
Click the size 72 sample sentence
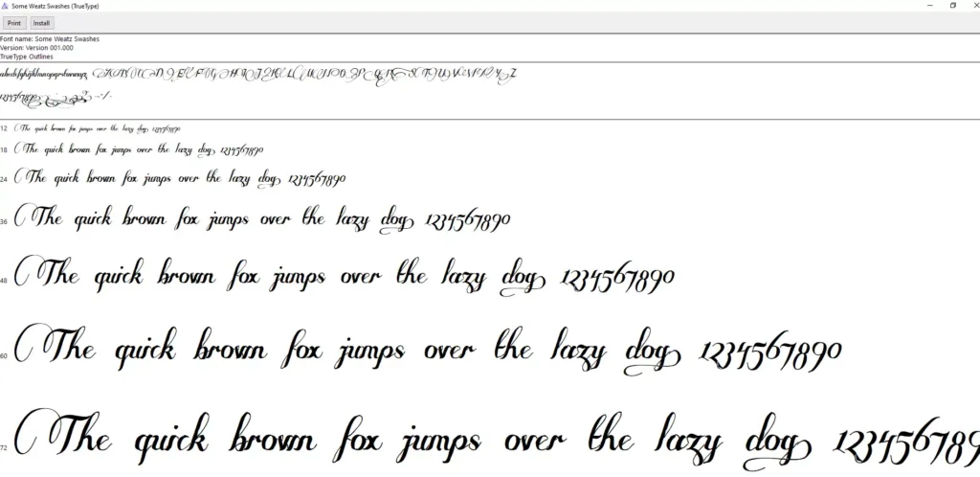tap(497, 440)
